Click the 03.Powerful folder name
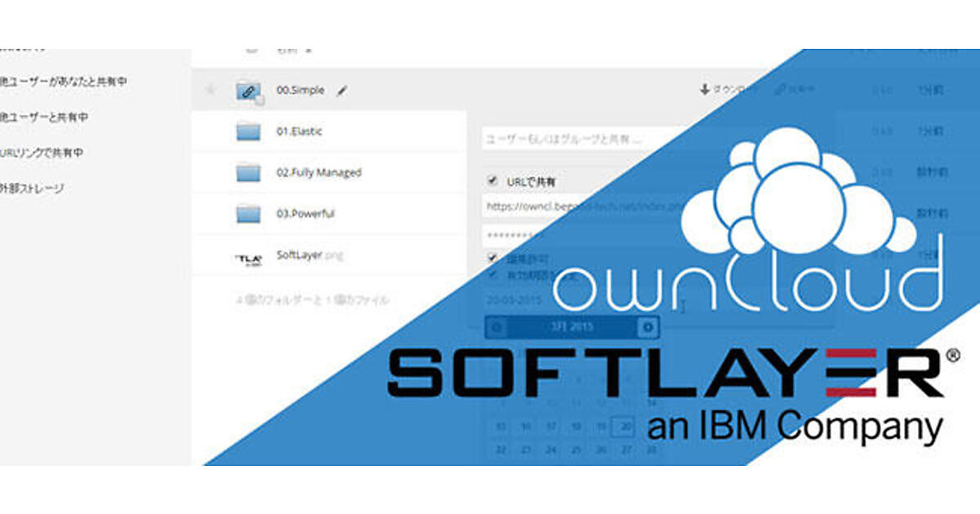This screenshot has width=980, height=514. click(305, 214)
